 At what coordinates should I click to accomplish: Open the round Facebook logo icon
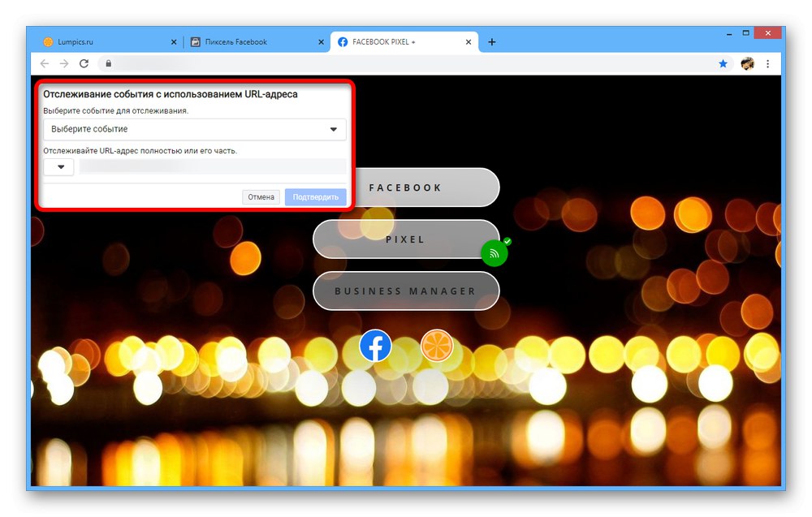[x=375, y=346]
